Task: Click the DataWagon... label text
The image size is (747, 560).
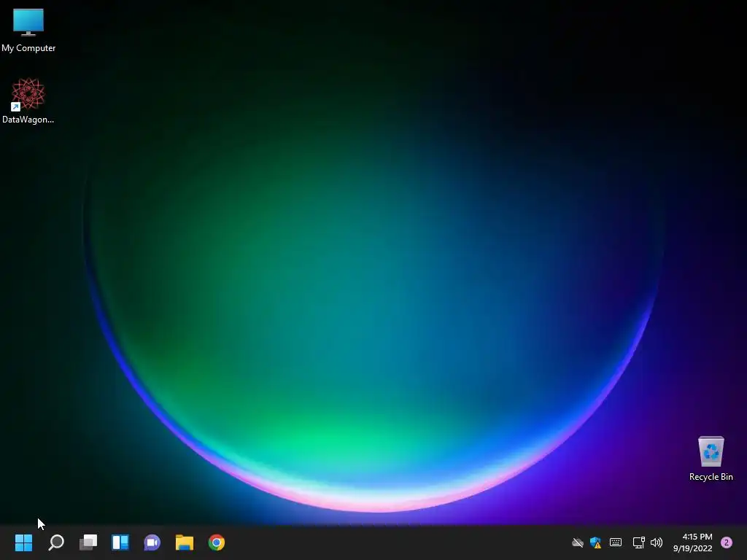Action: 28,120
